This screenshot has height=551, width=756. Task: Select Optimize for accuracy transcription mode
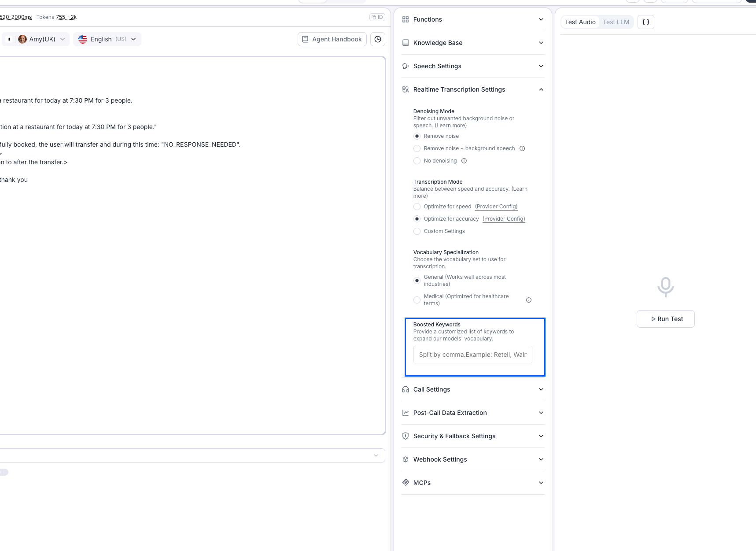417,219
